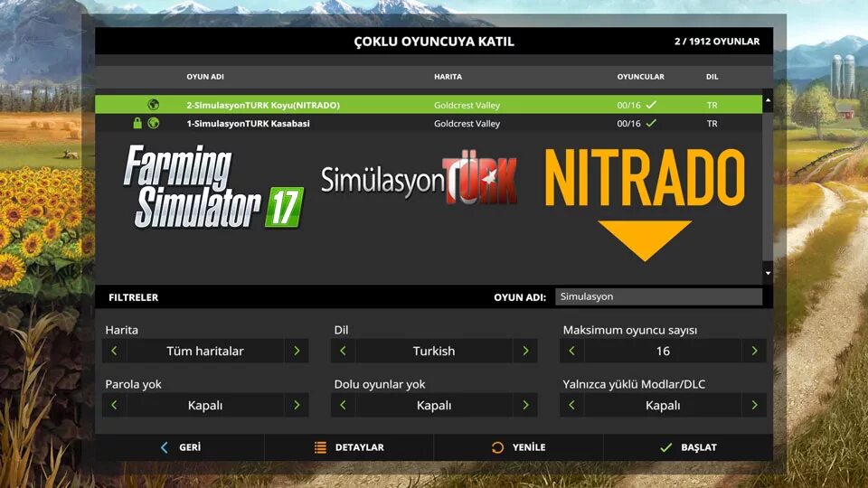Click the checkmark next to 00/16 on the Koyu row

(652, 104)
